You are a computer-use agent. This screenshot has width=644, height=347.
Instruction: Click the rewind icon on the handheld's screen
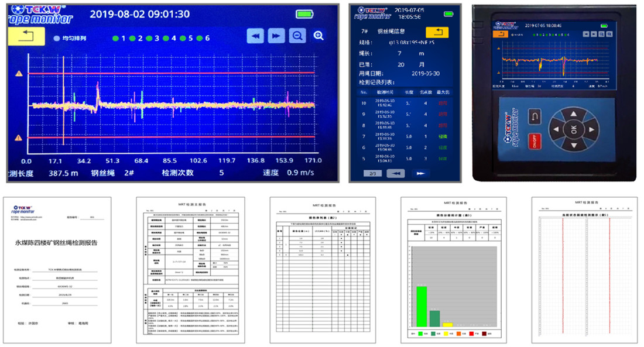click(586, 34)
